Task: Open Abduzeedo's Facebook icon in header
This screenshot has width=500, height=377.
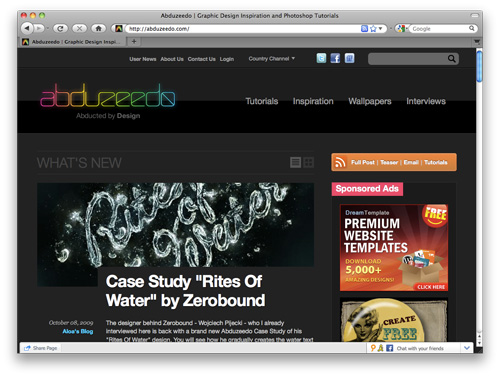Action: pyautogui.click(x=335, y=58)
